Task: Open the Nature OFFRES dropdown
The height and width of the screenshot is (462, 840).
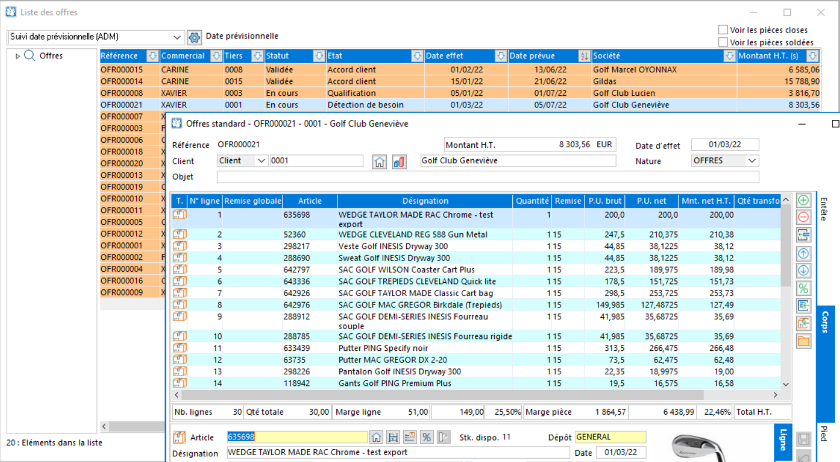Action: click(752, 161)
